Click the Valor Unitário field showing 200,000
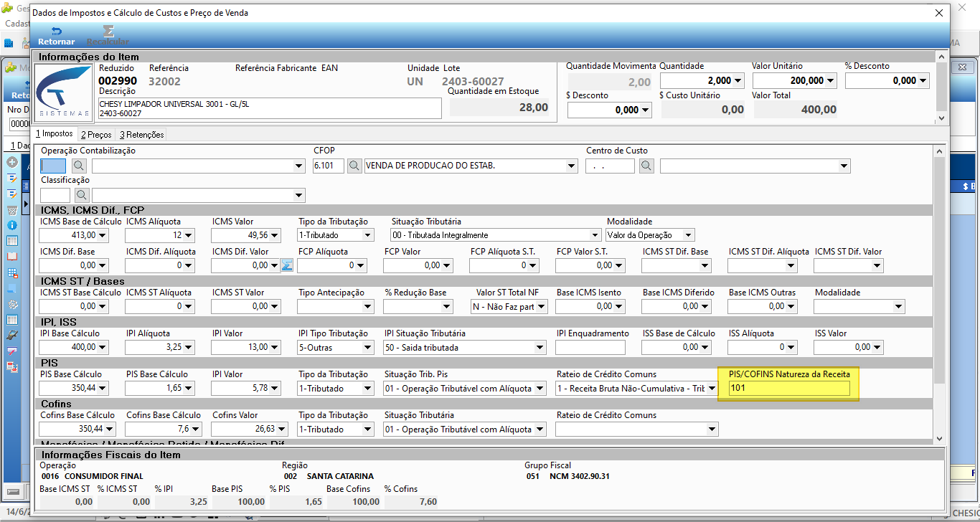The image size is (980, 522). 795,80
